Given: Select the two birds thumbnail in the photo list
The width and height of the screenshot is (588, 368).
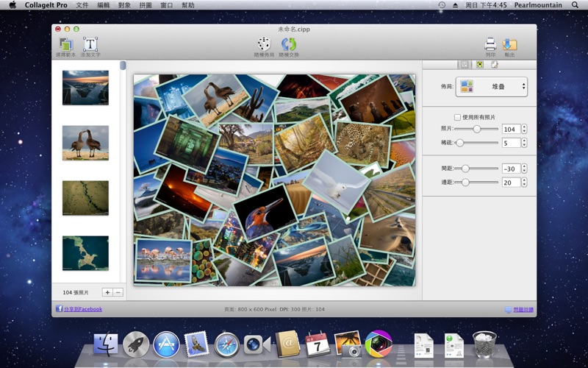Looking at the screenshot, I should (85, 143).
